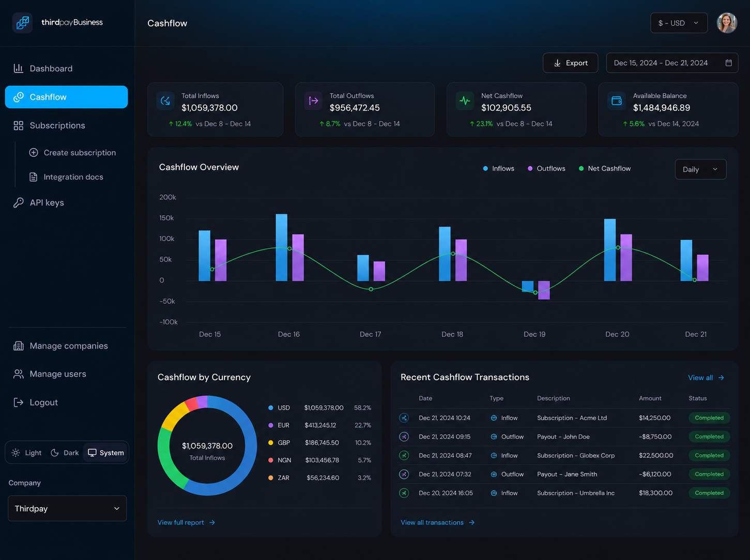Screen dimensions: 750x560
Task: Click the View all link
Action: point(706,378)
